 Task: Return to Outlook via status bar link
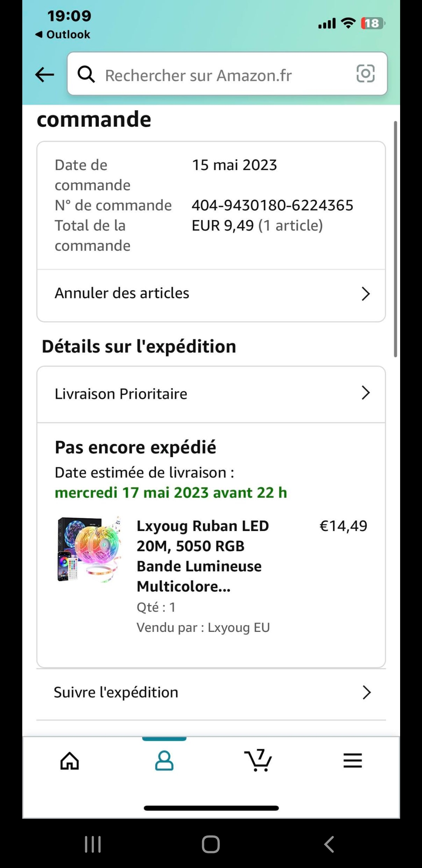click(63, 34)
